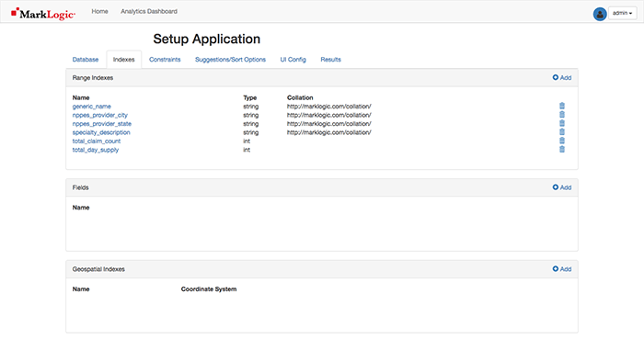Open the admin dropdown menu

click(623, 13)
